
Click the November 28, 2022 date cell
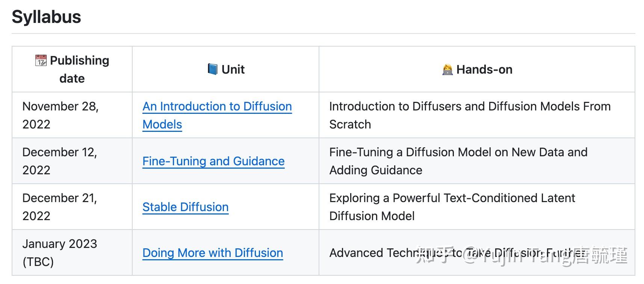pos(60,115)
